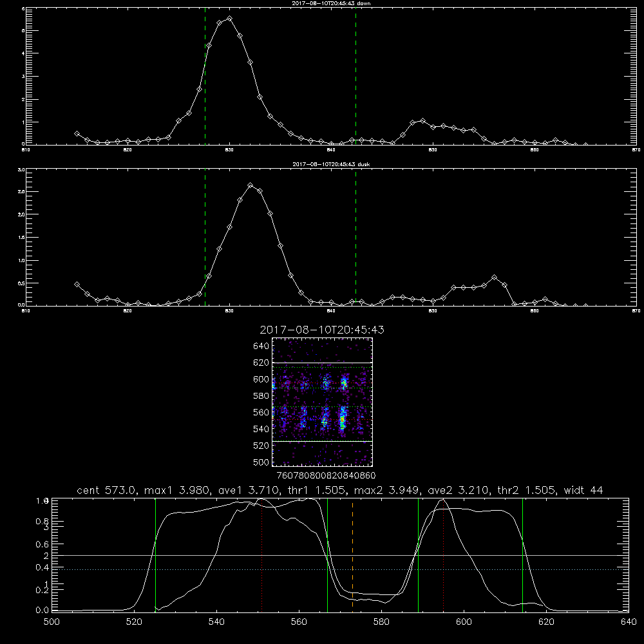Click the green vertical line left of the orange dashed line
This screenshot has height=644, width=644.
tap(327, 555)
